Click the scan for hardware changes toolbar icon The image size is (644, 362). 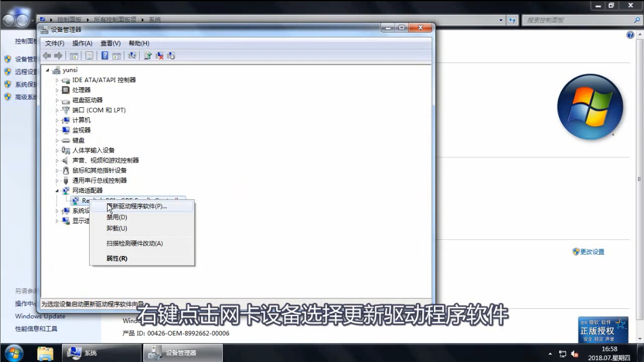point(132,56)
